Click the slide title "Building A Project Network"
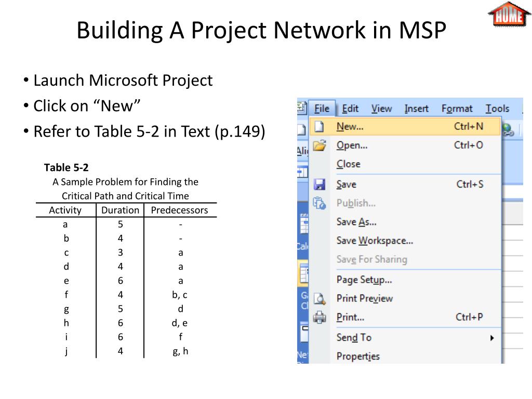The width and height of the screenshot is (532, 399). [261, 30]
